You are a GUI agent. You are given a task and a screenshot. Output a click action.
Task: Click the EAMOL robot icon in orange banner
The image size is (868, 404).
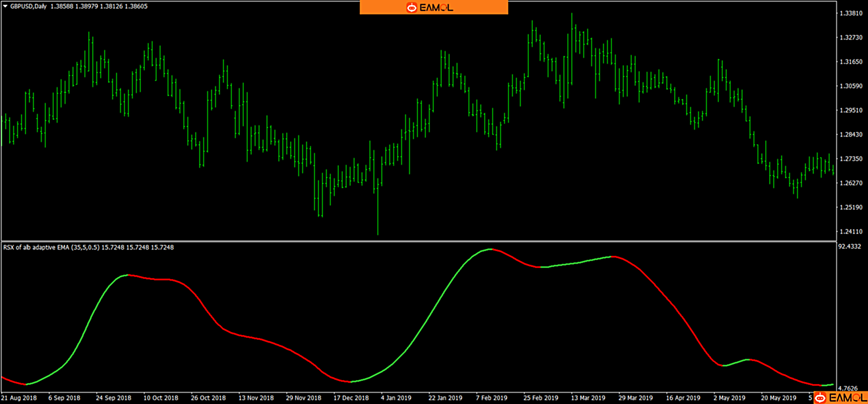point(411,7)
